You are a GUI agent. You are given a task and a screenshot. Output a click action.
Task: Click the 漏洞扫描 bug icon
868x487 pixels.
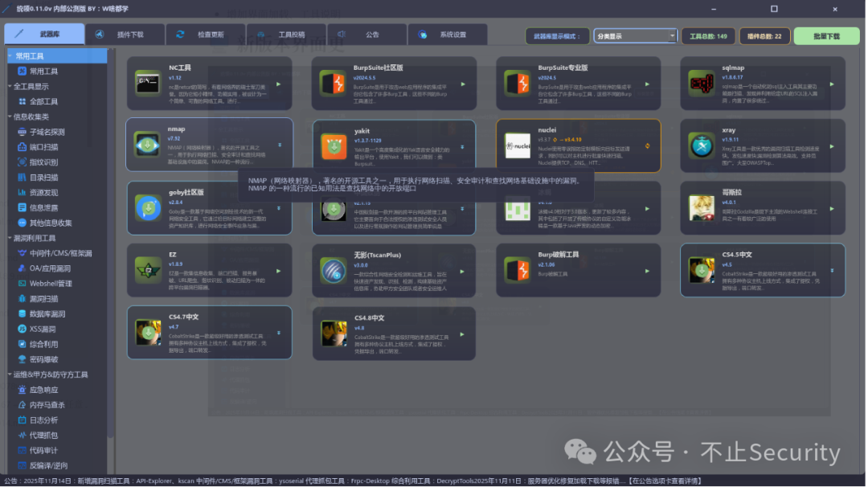tap(23, 298)
